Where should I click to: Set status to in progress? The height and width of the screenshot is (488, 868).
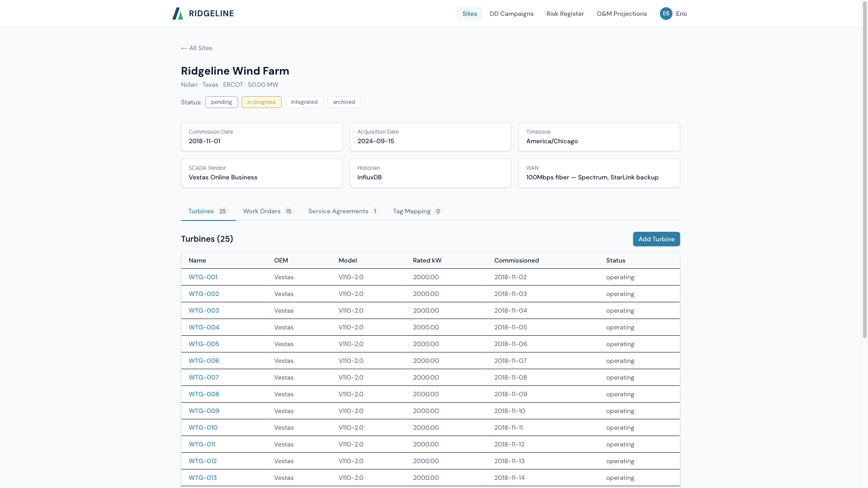(261, 102)
